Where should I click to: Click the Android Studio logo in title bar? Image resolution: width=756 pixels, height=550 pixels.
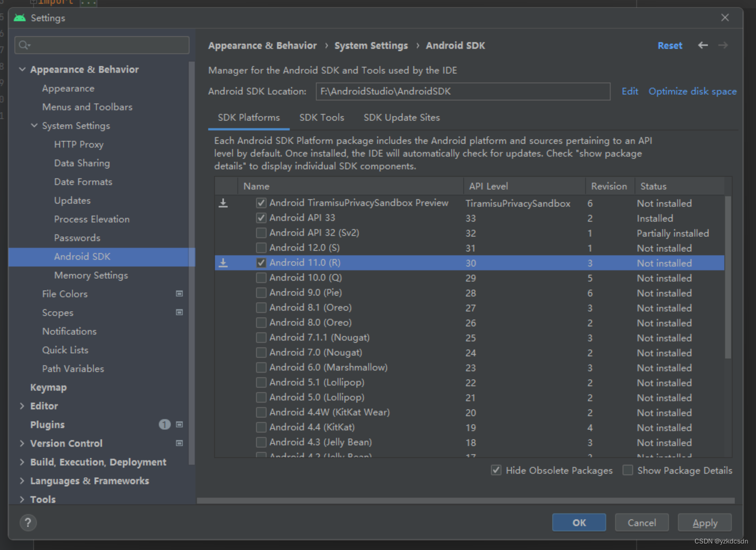click(20, 18)
